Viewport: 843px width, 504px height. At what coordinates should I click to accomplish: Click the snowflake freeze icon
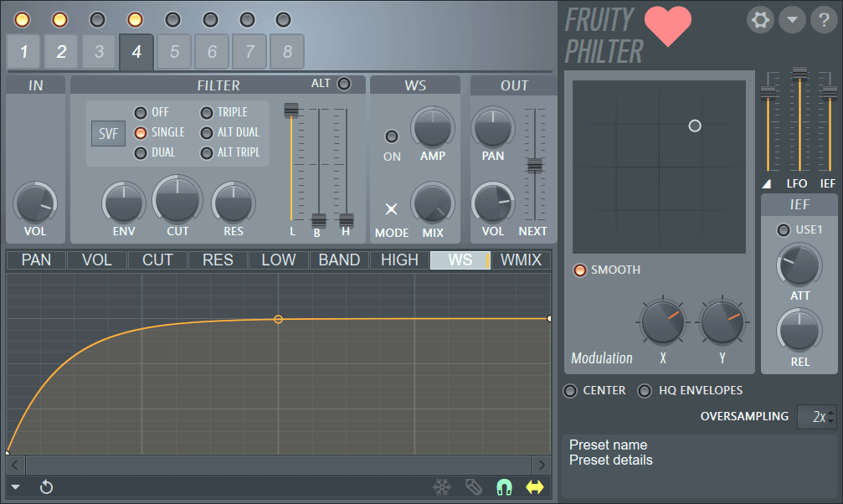pos(441,486)
